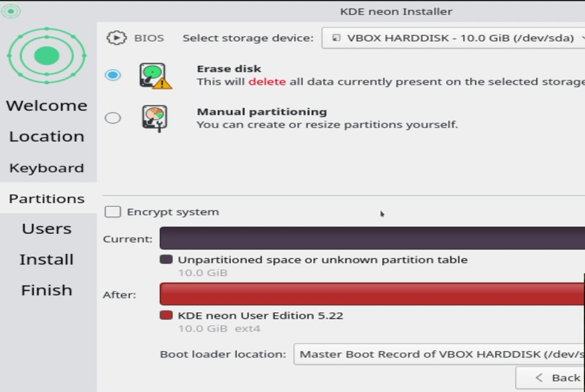
Task: Click the Back button
Action: (x=550, y=378)
